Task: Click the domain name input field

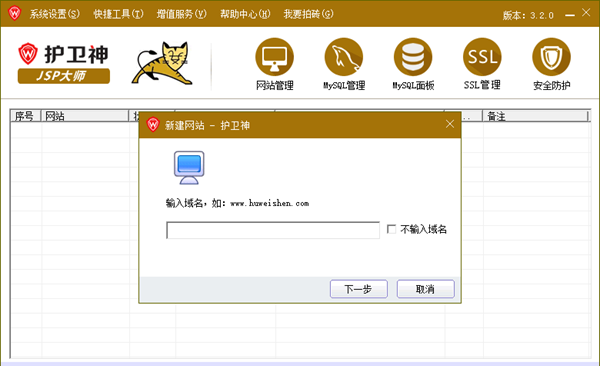Action: coord(273,230)
